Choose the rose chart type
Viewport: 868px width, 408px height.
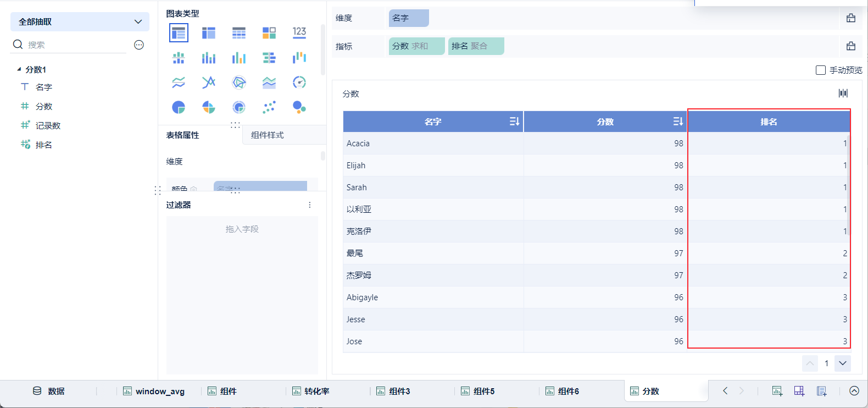[x=209, y=107]
